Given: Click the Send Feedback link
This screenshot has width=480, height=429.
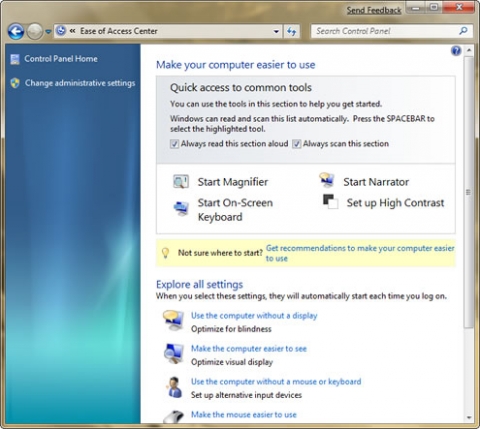Looking at the screenshot, I should tap(374, 10).
